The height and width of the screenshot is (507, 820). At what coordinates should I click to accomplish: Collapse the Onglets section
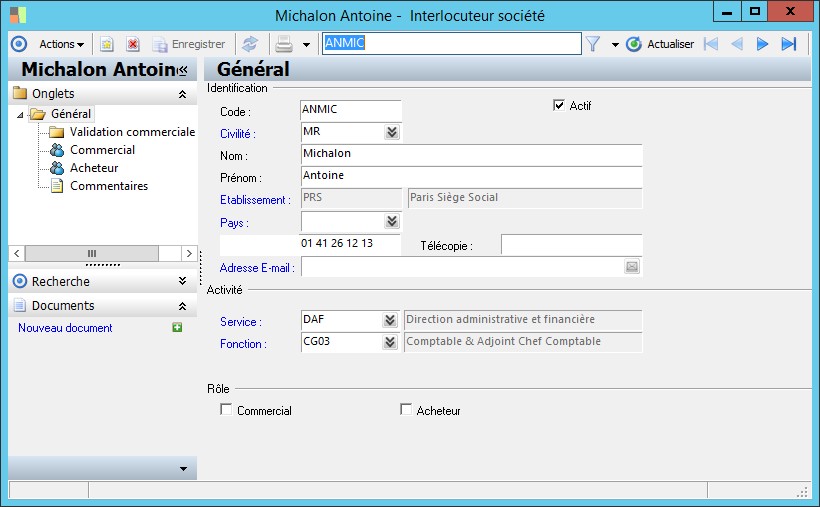(182, 94)
